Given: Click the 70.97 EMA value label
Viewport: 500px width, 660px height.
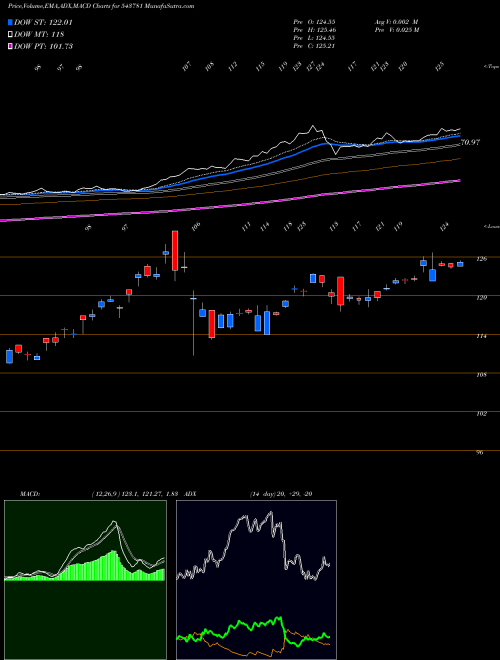Looking at the screenshot, I should pos(470,143).
